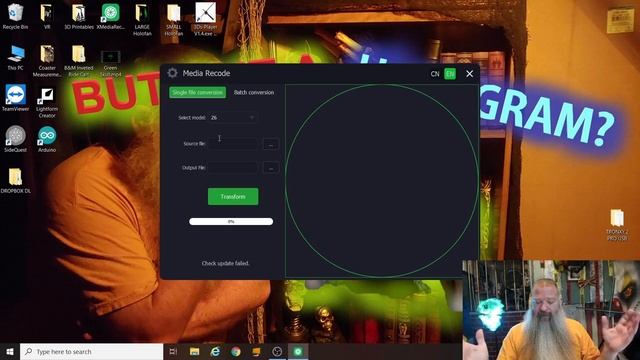Close the Media Recode window

tap(469, 74)
